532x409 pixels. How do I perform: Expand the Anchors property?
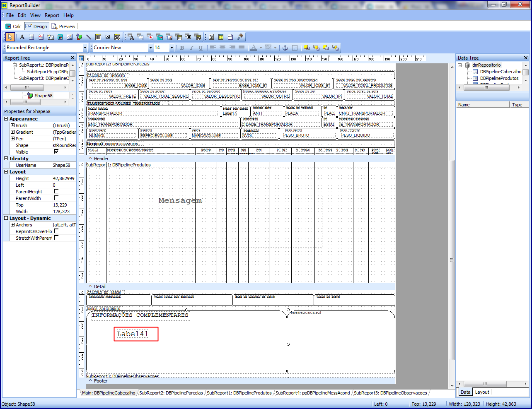tap(12, 224)
